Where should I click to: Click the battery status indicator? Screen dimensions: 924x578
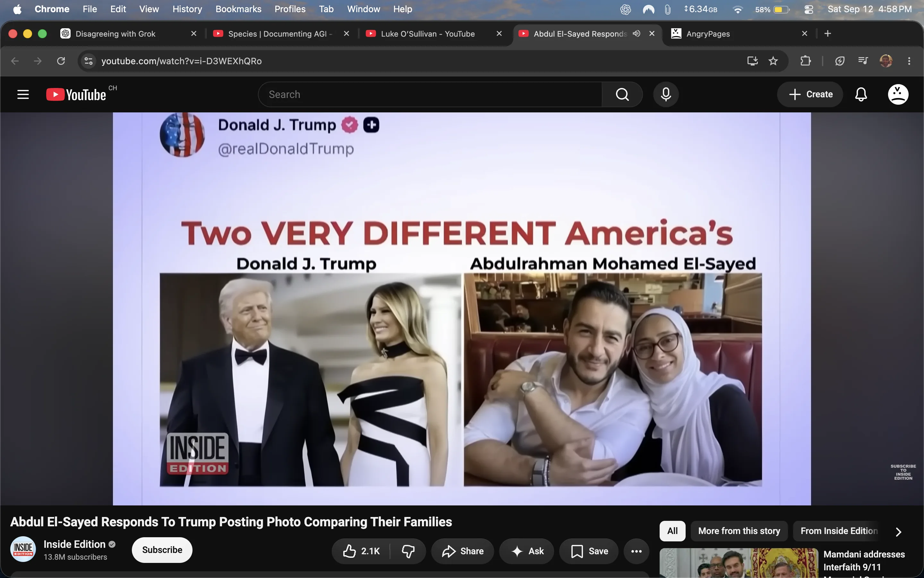tap(772, 9)
